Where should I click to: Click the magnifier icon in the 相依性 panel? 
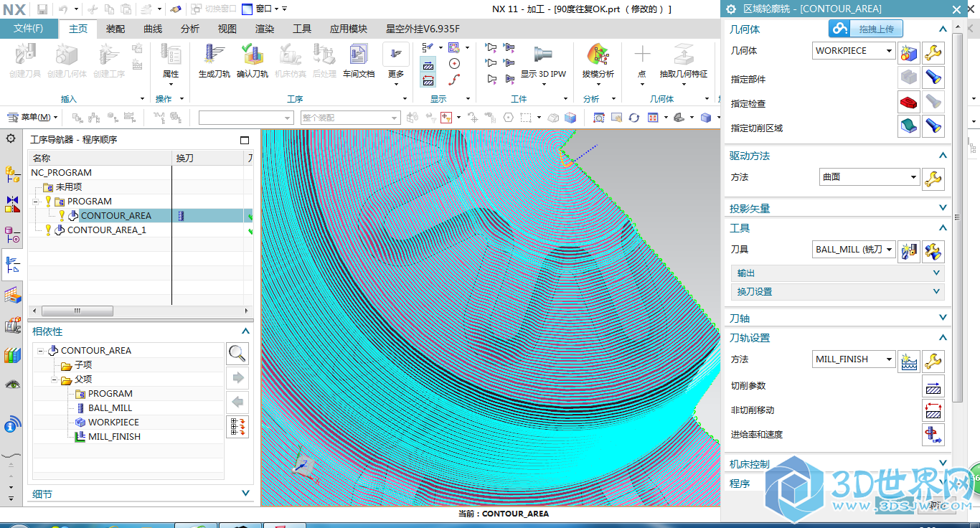[237, 353]
